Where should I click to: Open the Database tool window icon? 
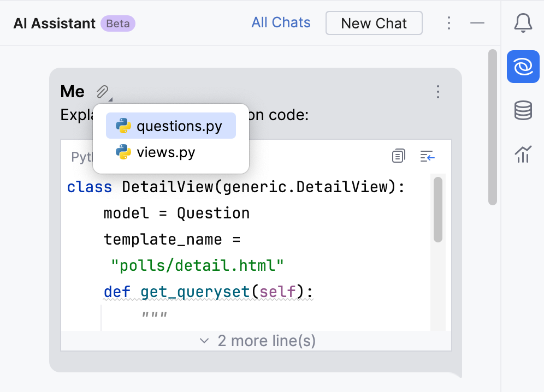tap(523, 111)
